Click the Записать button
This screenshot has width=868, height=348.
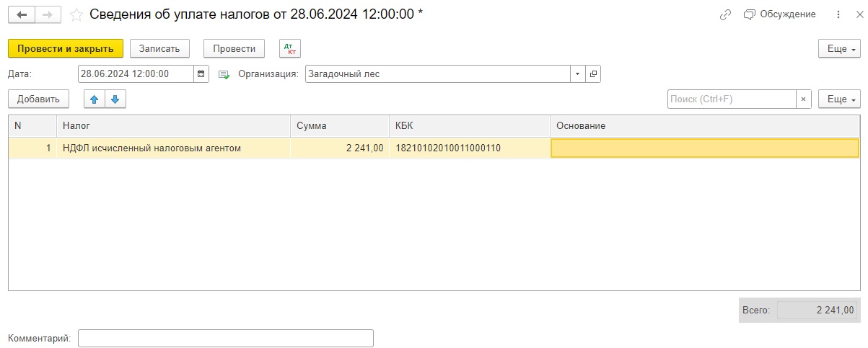pos(159,48)
